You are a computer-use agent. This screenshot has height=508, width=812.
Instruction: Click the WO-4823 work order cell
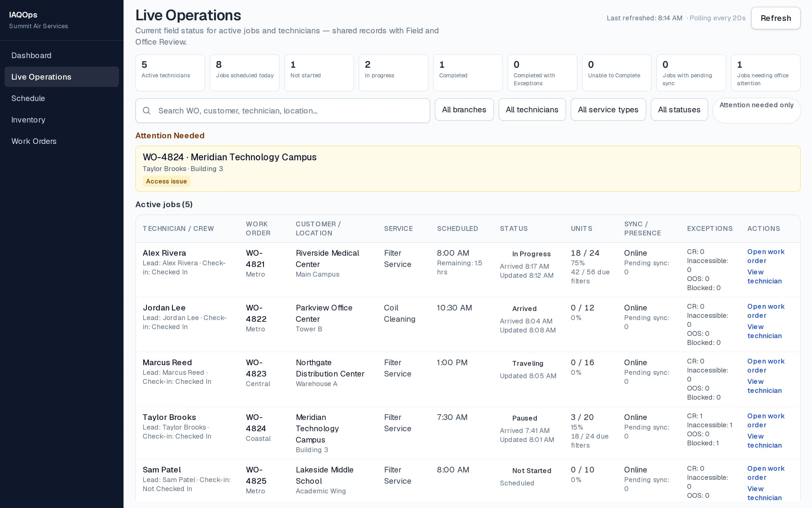[x=256, y=368]
